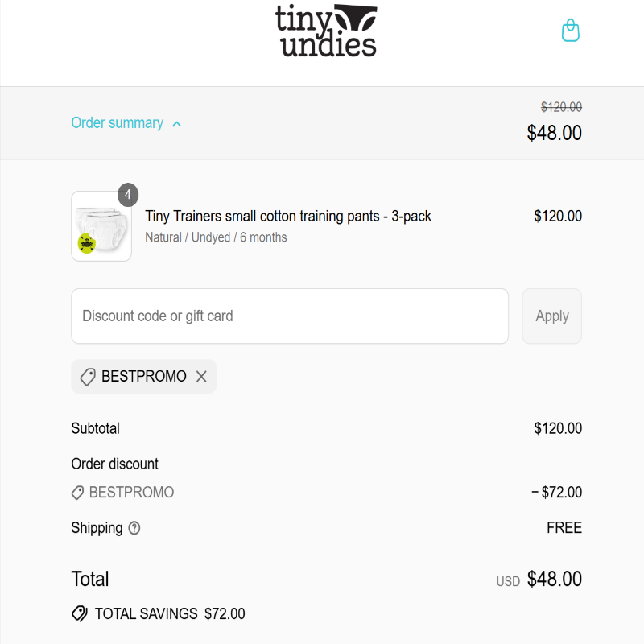Click the Shipping label text
This screenshot has width=644, height=644.
(97, 528)
